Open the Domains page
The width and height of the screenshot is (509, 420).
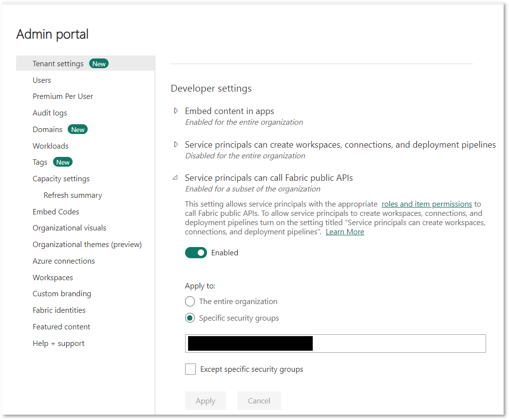click(47, 129)
